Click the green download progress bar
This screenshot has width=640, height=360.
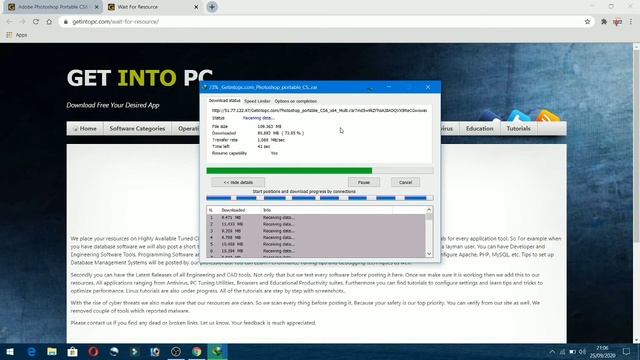320,171
